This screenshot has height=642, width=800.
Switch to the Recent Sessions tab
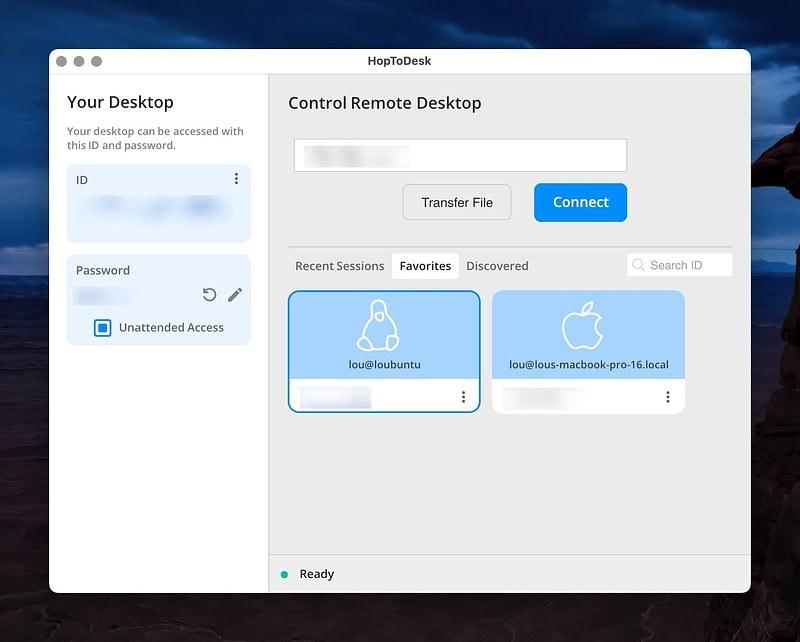tap(339, 266)
